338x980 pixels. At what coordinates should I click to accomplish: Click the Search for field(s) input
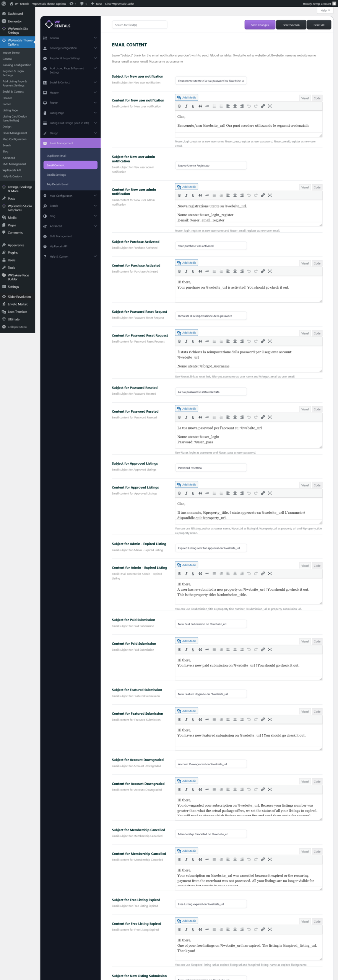pyautogui.click(x=140, y=25)
